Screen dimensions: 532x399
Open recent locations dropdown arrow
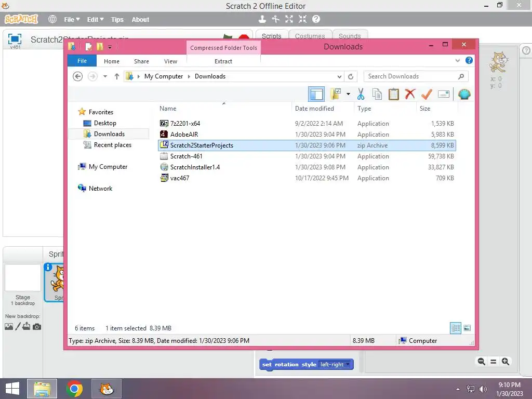coord(105,76)
